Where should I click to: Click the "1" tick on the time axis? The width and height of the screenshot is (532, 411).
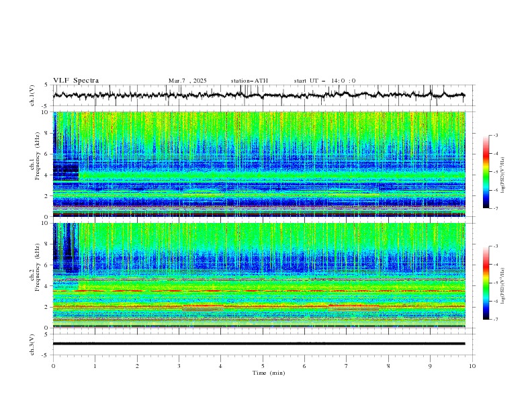(95, 366)
